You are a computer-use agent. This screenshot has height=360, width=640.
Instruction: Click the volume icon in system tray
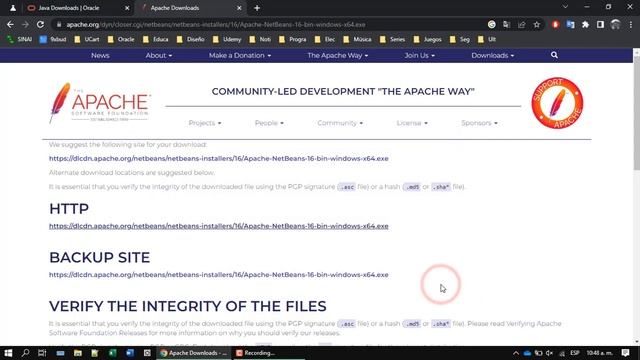point(549,353)
